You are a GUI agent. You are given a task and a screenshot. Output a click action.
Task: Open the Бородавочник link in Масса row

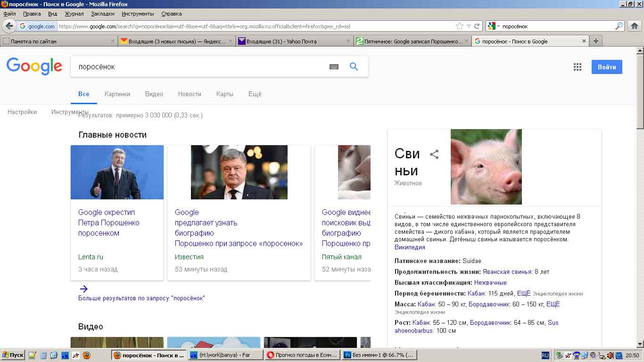[x=489, y=304]
